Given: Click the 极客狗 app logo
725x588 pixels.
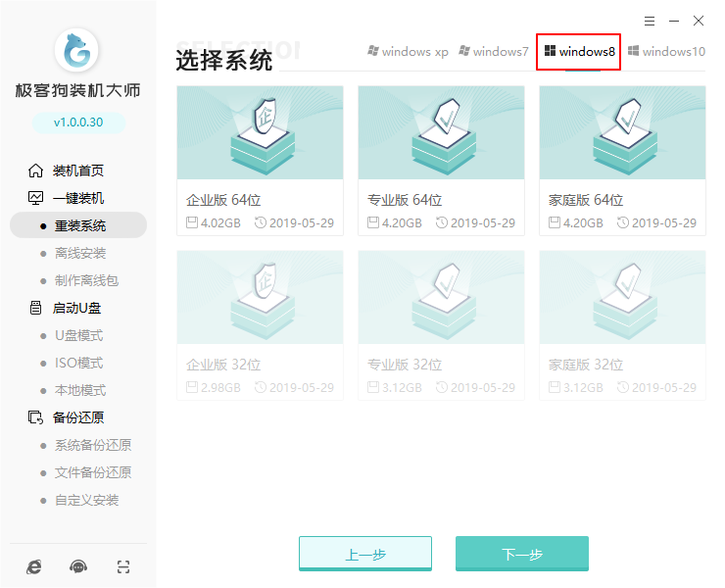Looking at the screenshot, I should [78, 52].
